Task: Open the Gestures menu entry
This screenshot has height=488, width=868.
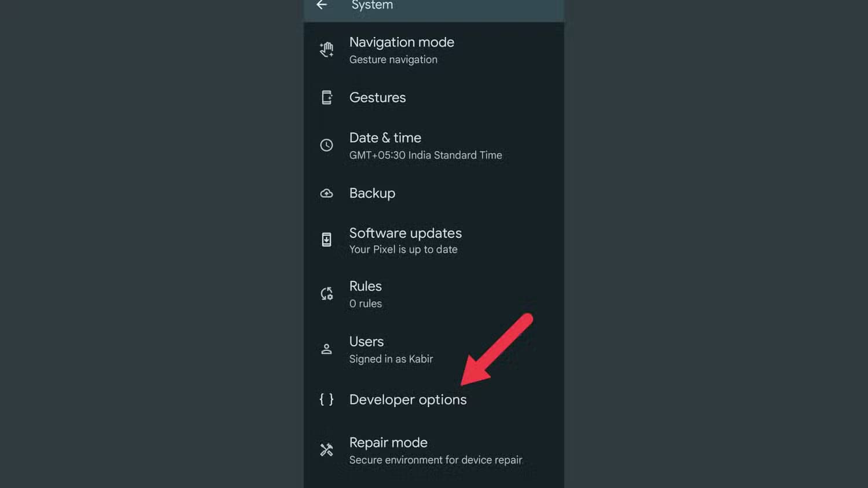Action: pos(434,97)
